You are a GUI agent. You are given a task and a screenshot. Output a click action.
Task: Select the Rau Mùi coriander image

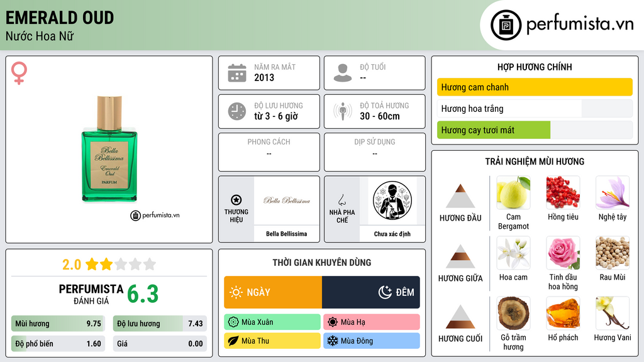pos(613,253)
